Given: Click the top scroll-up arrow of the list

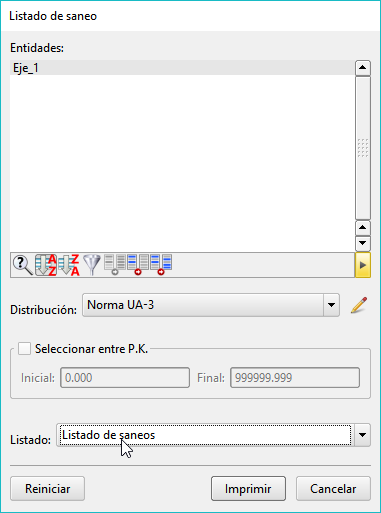Looking at the screenshot, I should click(363, 68).
